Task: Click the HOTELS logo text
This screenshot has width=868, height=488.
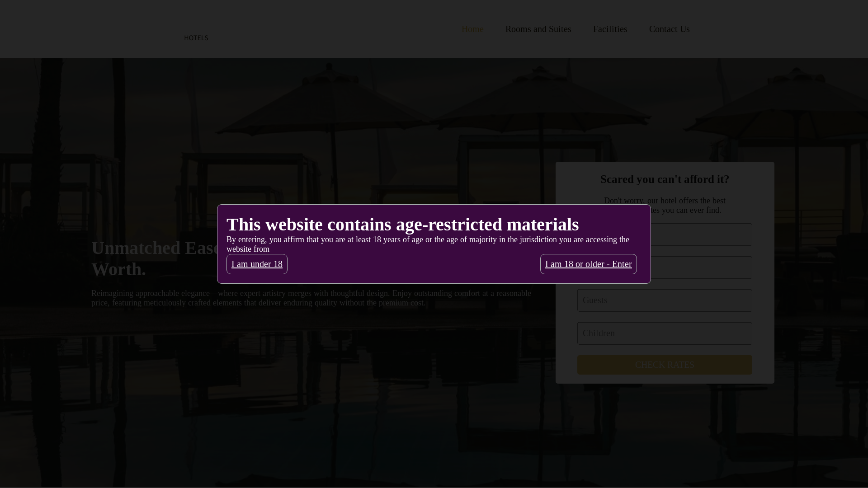Action: pyautogui.click(x=196, y=38)
